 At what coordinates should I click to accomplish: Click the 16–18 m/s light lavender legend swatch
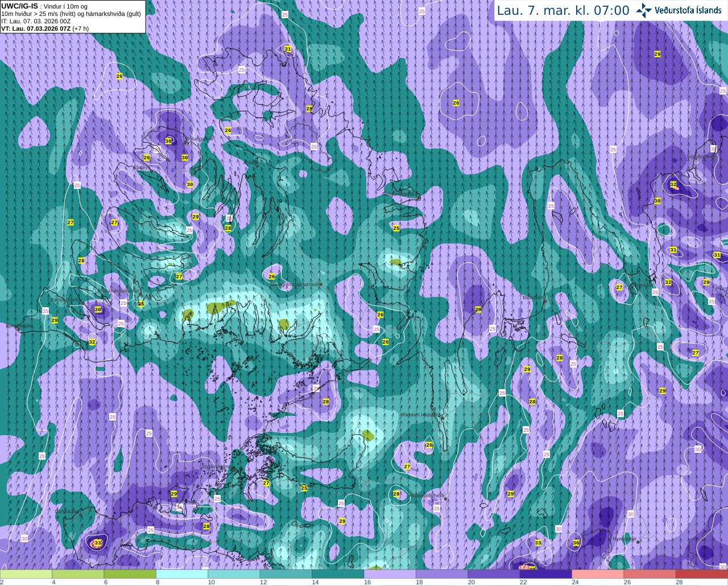point(390,574)
